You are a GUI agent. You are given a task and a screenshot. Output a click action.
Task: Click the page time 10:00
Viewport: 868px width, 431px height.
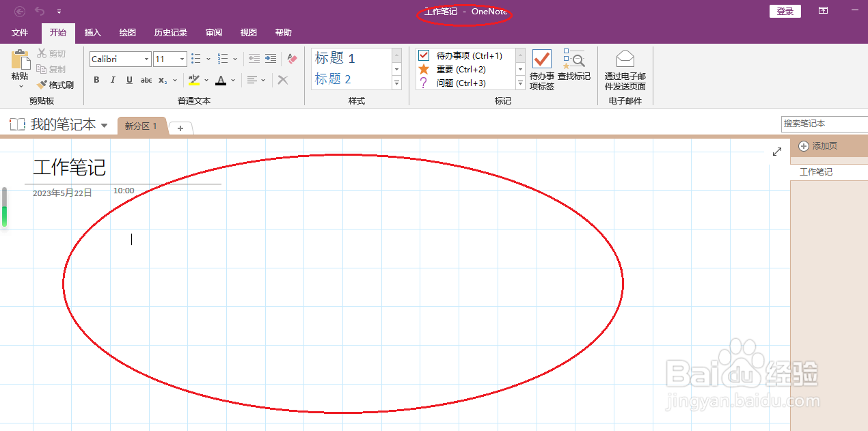click(124, 191)
